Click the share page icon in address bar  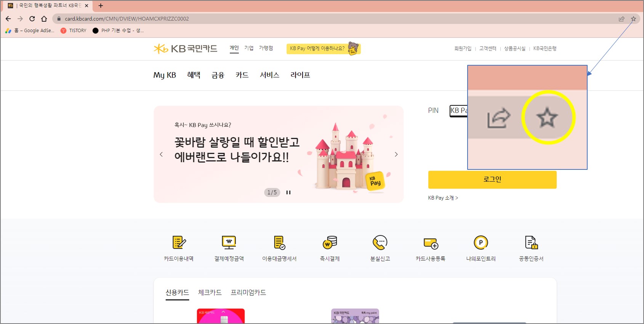622,19
